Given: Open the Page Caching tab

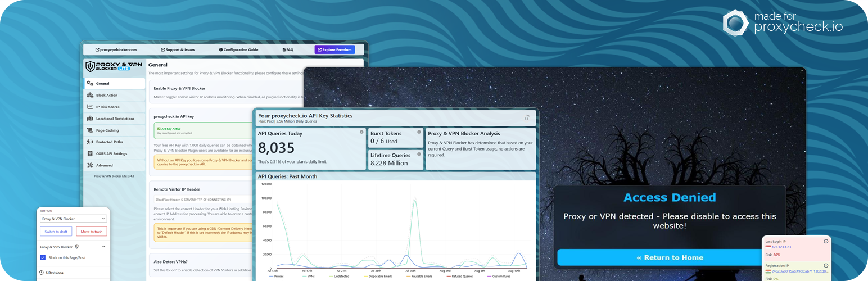Looking at the screenshot, I should click(x=115, y=130).
